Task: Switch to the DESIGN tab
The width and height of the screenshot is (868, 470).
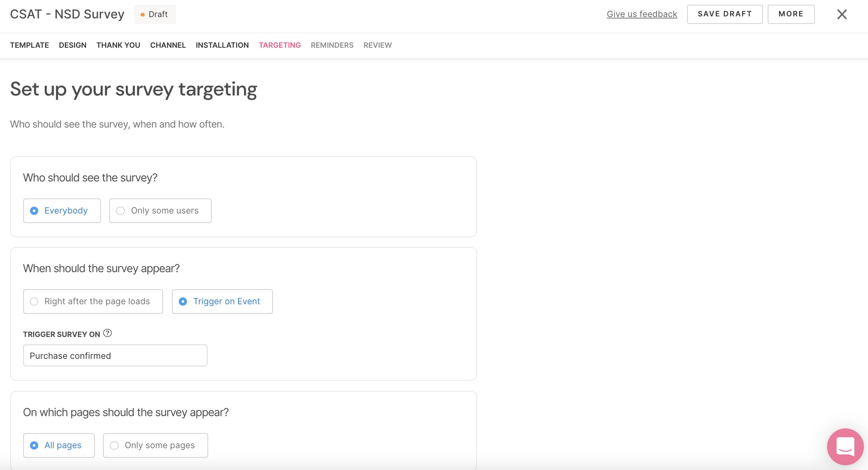Action: 72,45
